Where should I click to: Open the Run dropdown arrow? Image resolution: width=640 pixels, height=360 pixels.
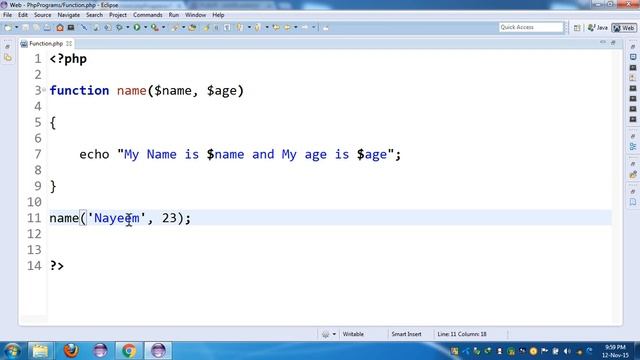145,28
